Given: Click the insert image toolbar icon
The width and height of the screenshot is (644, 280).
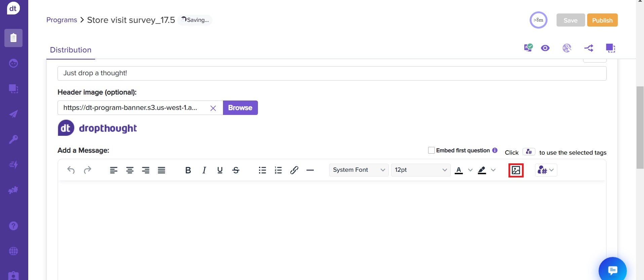Looking at the screenshot, I should pos(516,170).
